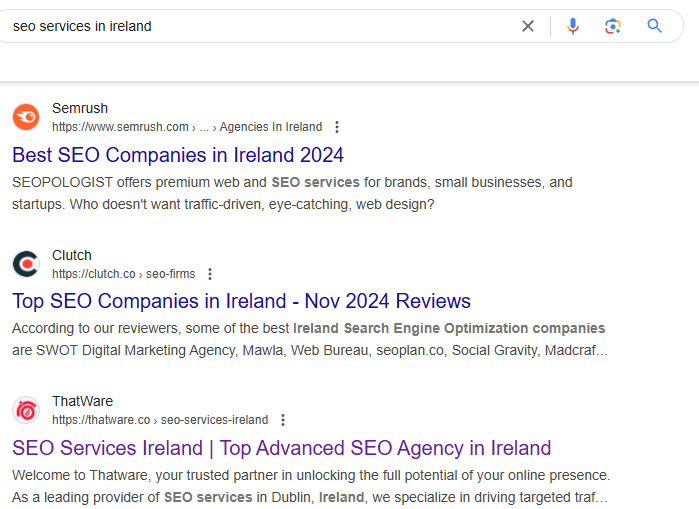Clear the search box with X icon
The image size is (699, 509).
(x=528, y=26)
